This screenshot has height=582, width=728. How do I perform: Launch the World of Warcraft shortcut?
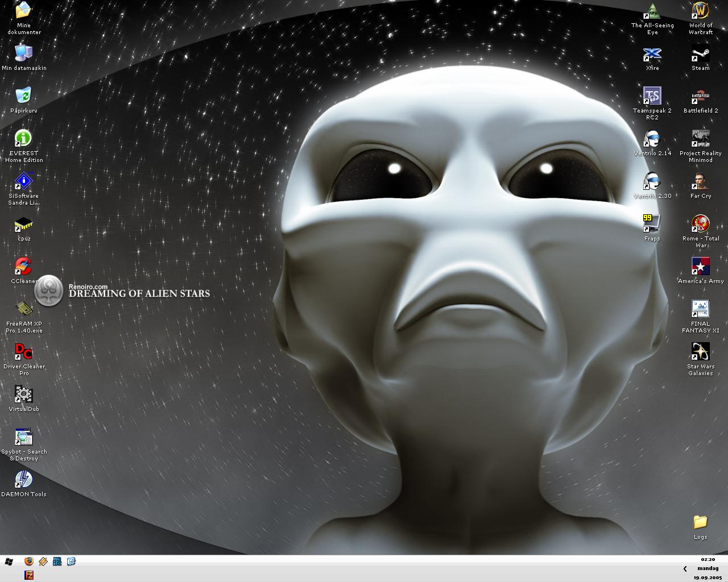point(700,11)
